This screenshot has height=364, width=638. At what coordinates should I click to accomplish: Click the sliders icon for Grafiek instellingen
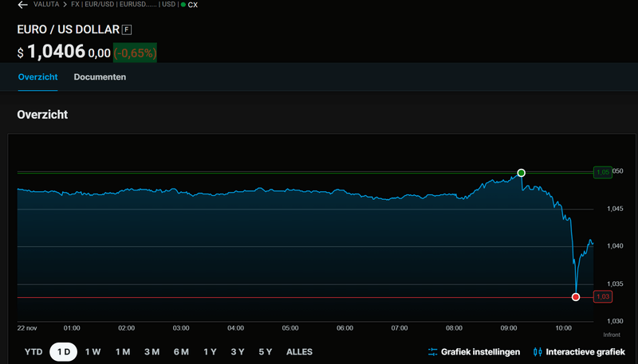432,352
